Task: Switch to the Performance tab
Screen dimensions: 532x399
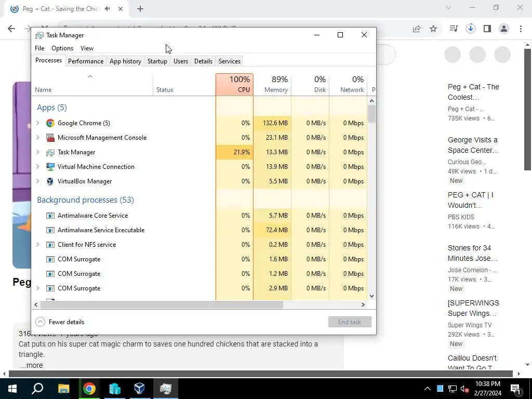Action: pyautogui.click(x=86, y=61)
